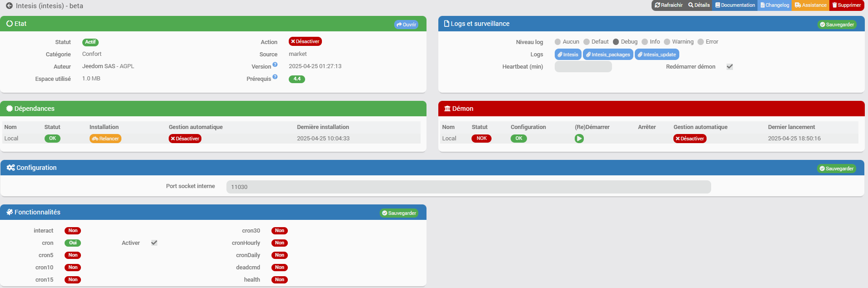Click the OK badge under daemon Configuration
Image resolution: width=868 pixels, height=288 pixels.
(x=519, y=139)
